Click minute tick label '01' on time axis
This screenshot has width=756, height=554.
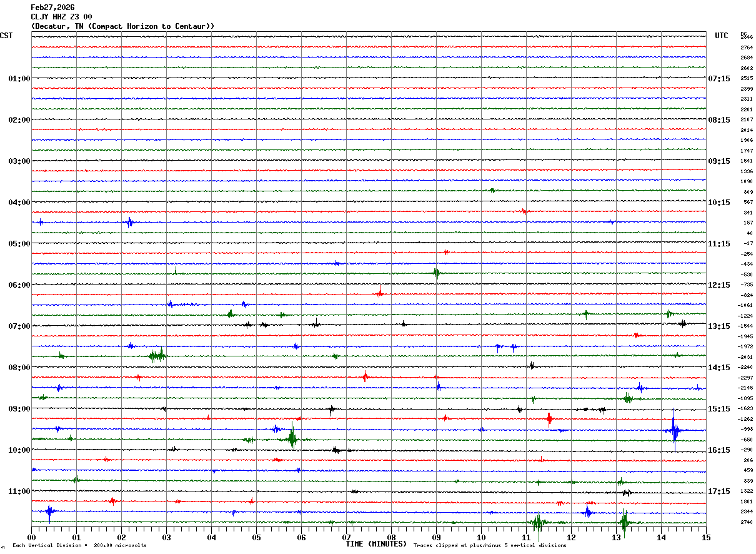tap(76, 537)
